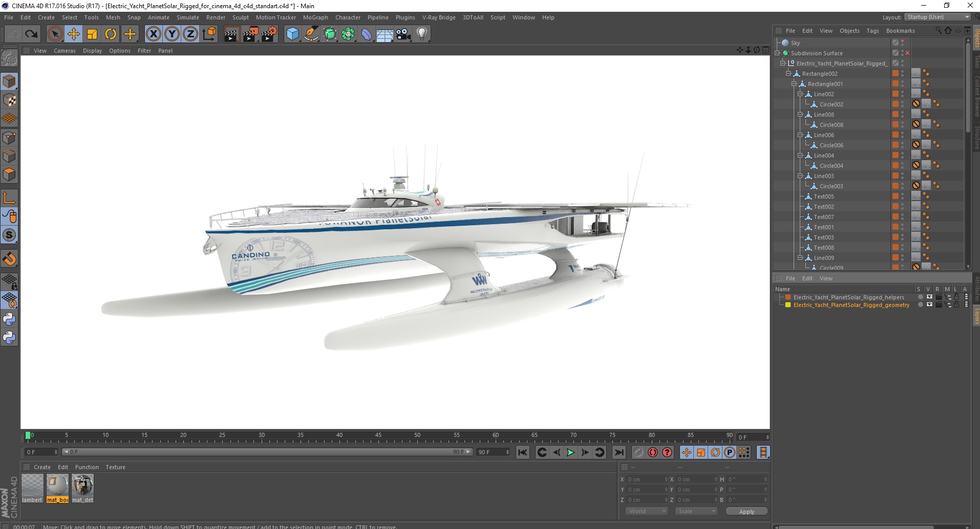Add a Light object

(422, 34)
